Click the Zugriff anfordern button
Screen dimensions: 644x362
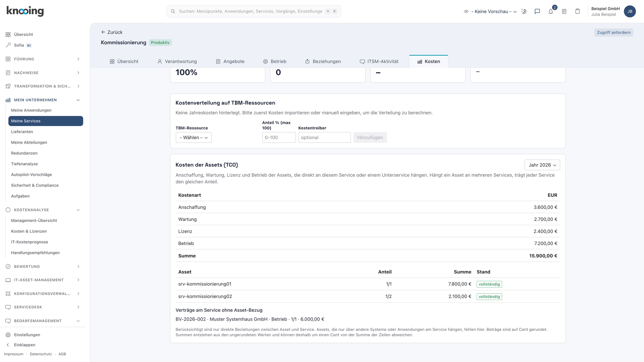(x=613, y=33)
